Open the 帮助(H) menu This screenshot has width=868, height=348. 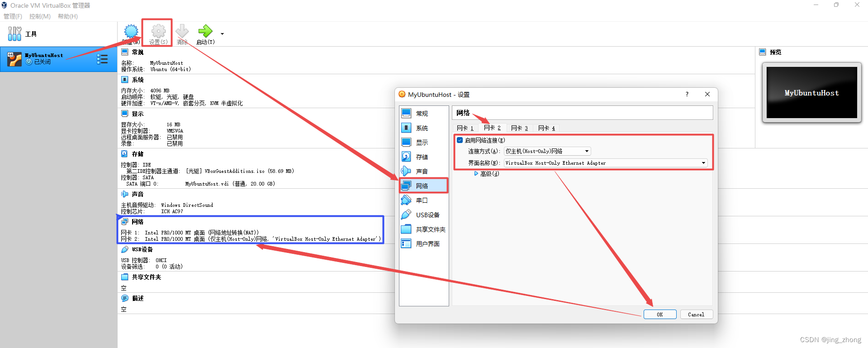click(x=68, y=16)
